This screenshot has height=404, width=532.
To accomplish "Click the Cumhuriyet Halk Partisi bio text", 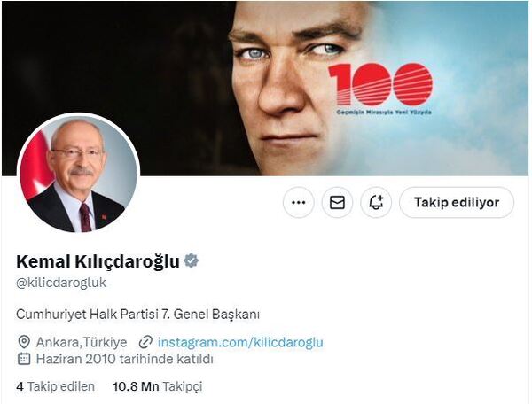I will [137, 315].
